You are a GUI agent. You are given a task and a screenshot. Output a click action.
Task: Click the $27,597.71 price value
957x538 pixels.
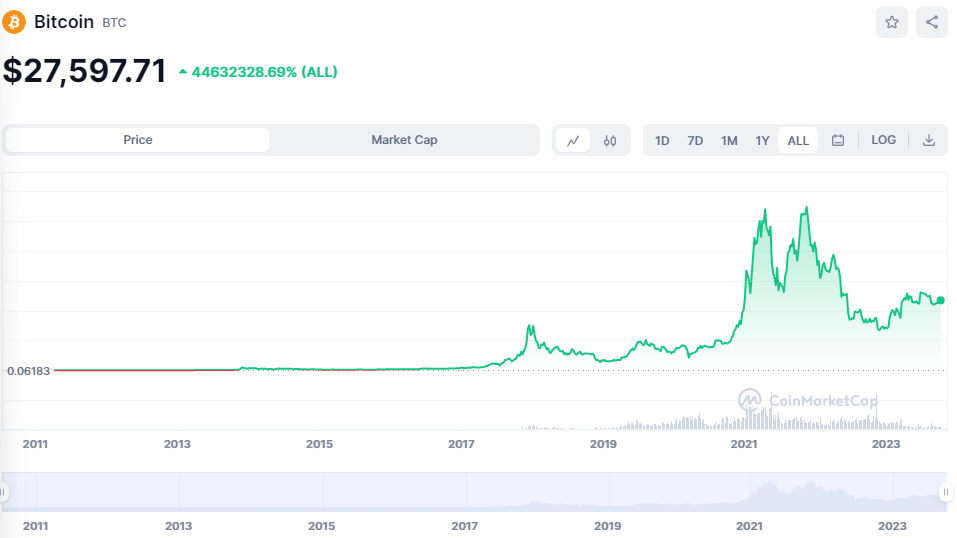click(84, 71)
